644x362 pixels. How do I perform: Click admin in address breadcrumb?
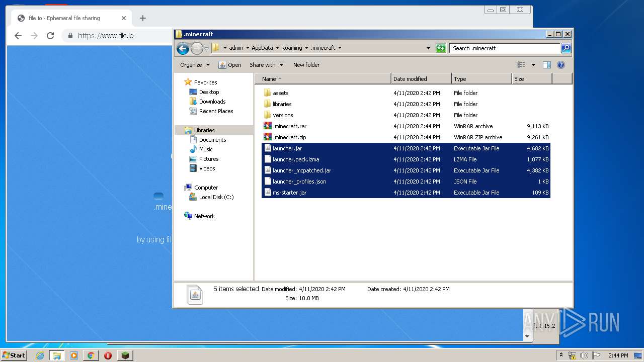click(x=236, y=48)
